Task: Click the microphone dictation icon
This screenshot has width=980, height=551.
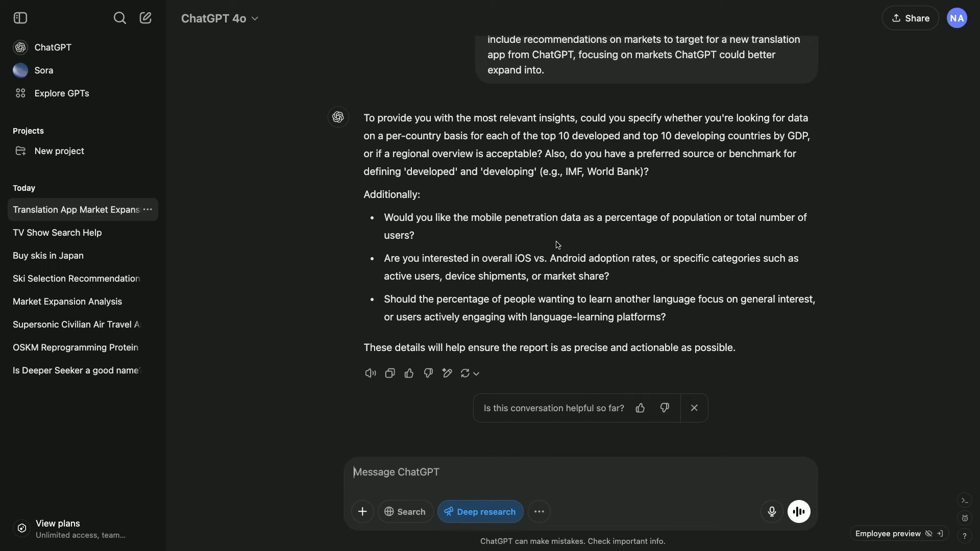Action: pyautogui.click(x=772, y=512)
